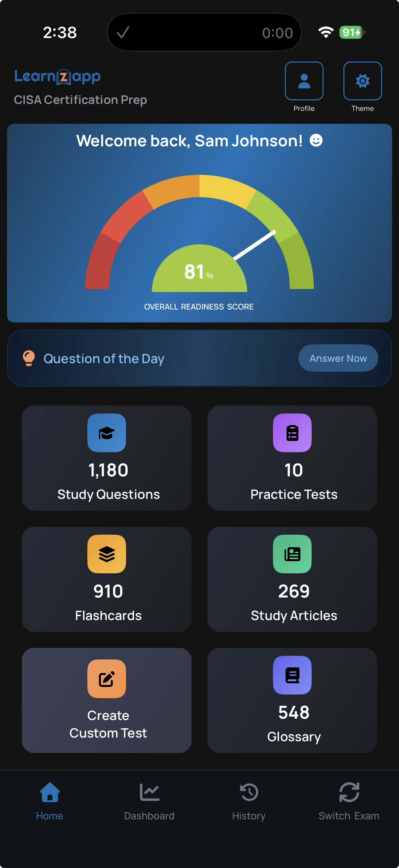Tap the Create Custom Test pencil icon
Image resolution: width=399 pixels, height=868 pixels.
coord(107,679)
